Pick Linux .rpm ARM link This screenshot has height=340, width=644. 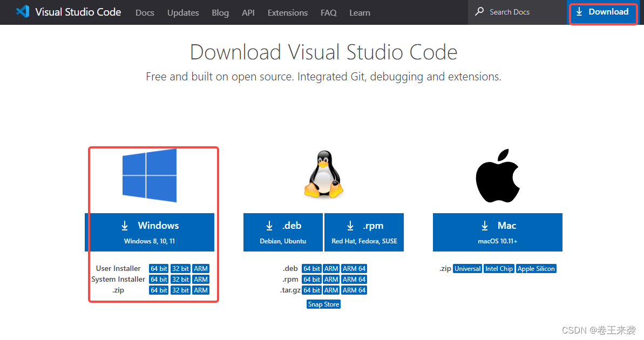click(x=331, y=279)
